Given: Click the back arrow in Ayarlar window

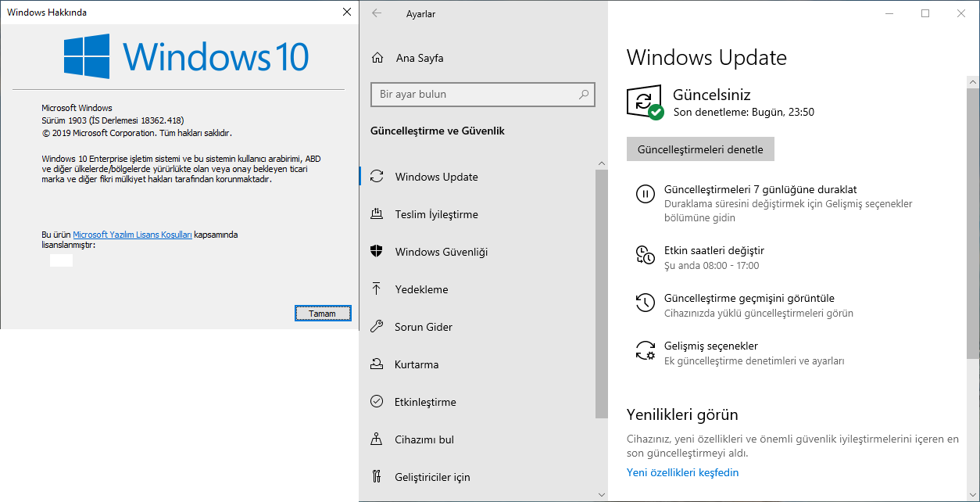Looking at the screenshot, I should [x=377, y=13].
